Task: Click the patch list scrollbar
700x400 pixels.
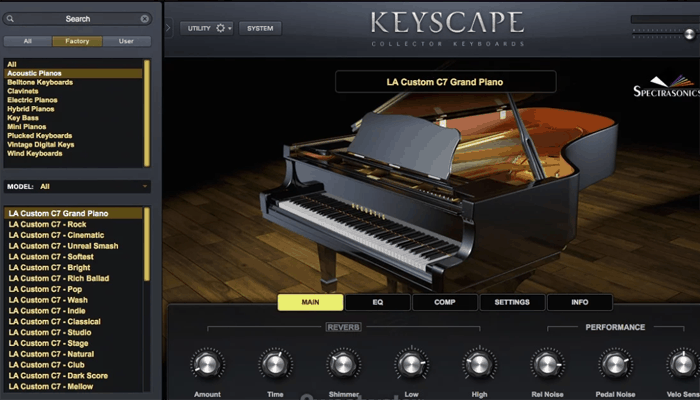Action: (147, 244)
